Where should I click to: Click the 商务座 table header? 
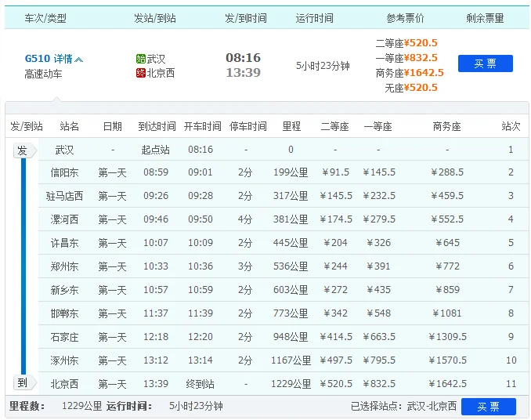click(446, 126)
